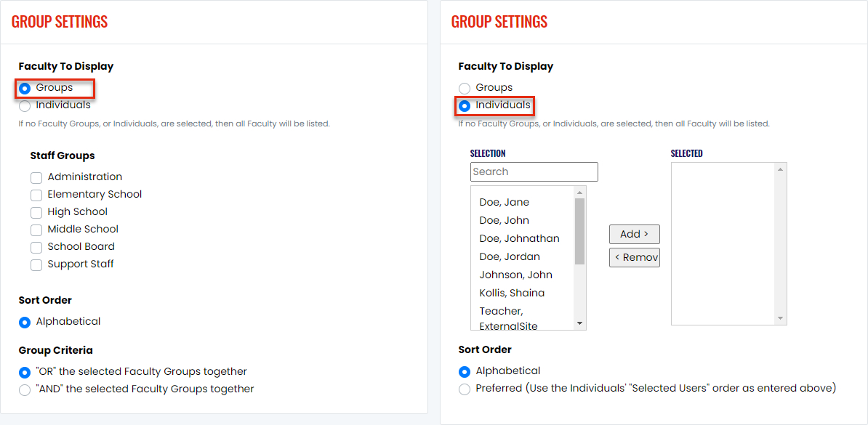Click the Selected box scroll down arrow
868x425 pixels.
pyautogui.click(x=781, y=318)
